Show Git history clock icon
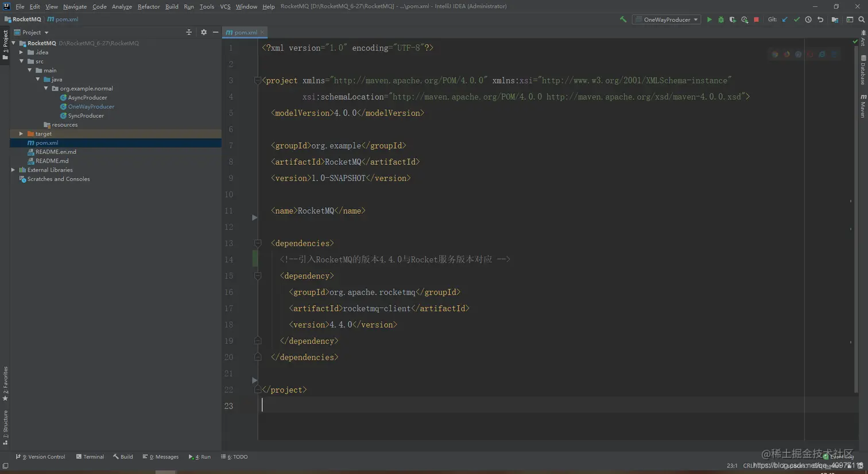The height and width of the screenshot is (474, 868). tap(808, 20)
